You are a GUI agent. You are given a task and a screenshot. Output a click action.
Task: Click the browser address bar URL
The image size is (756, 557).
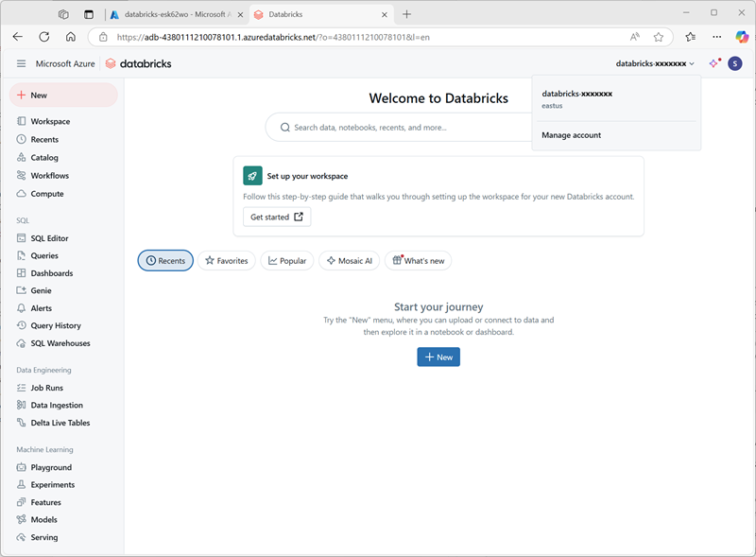pos(273,37)
